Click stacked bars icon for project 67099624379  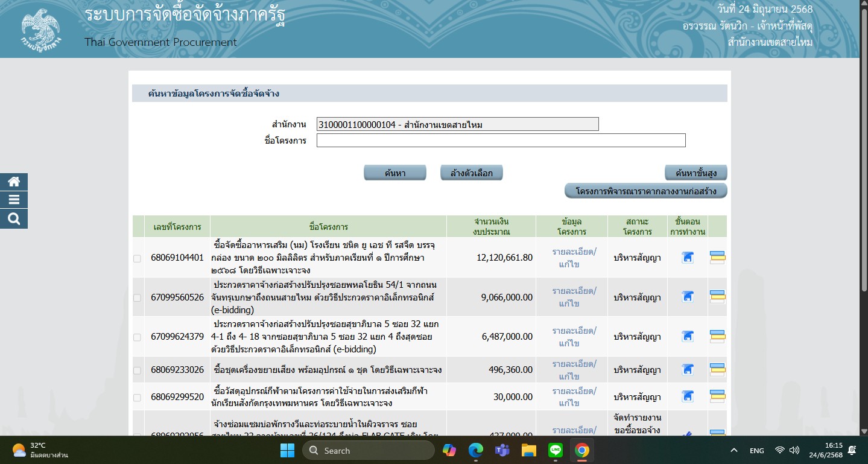point(717,336)
